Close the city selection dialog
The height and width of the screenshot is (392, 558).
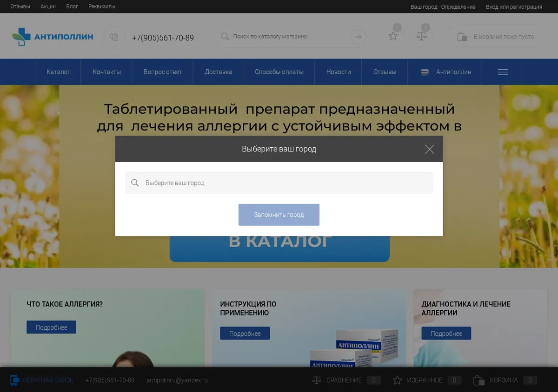(x=429, y=149)
